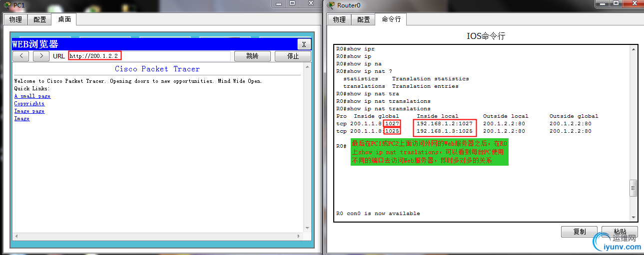Open the 'Image page' link
The image size is (644, 255).
29,111
